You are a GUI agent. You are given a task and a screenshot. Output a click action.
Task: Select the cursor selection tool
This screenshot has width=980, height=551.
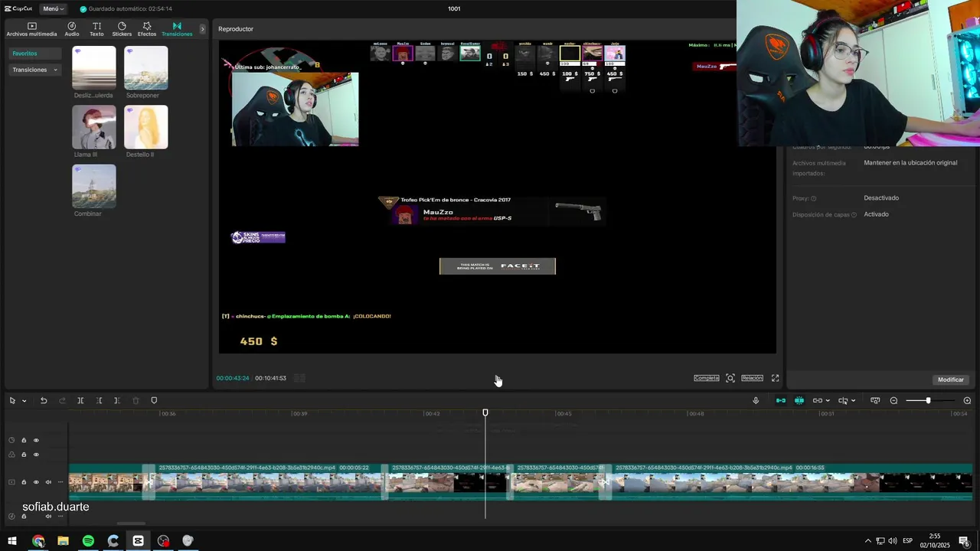tap(12, 400)
